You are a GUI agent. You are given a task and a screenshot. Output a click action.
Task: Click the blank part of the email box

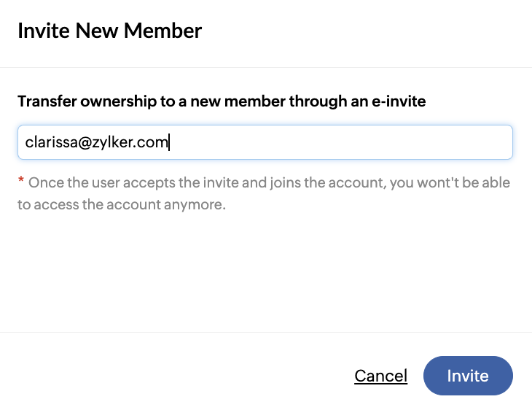coord(340,142)
